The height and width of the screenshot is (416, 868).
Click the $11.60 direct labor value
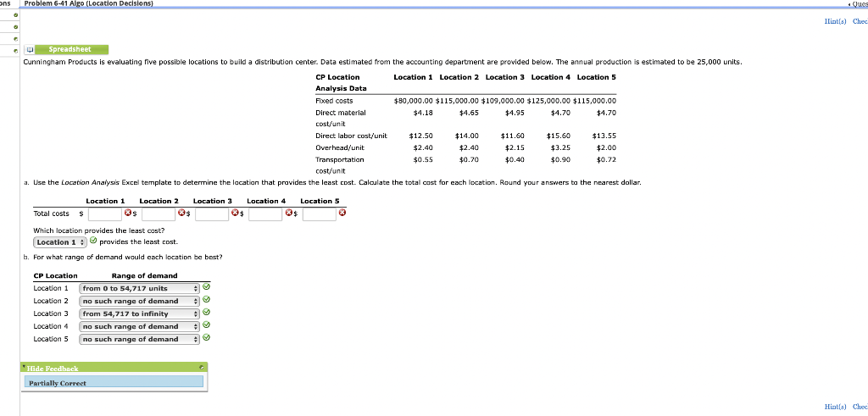513,136
